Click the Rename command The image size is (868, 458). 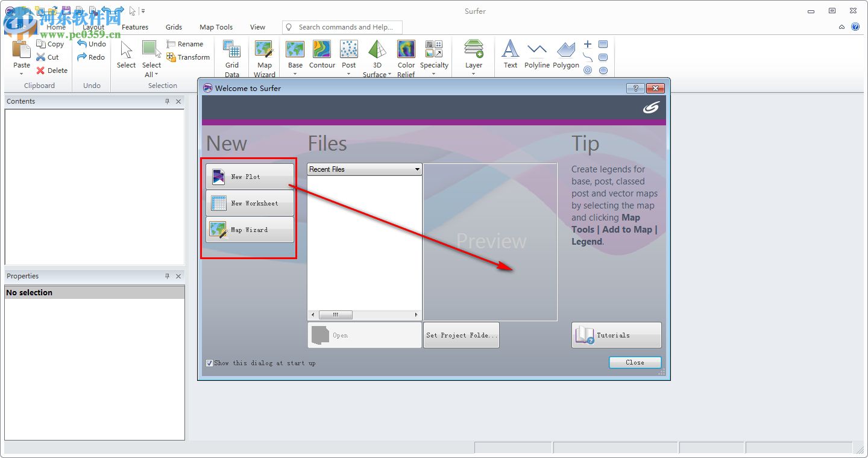tap(184, 44)
